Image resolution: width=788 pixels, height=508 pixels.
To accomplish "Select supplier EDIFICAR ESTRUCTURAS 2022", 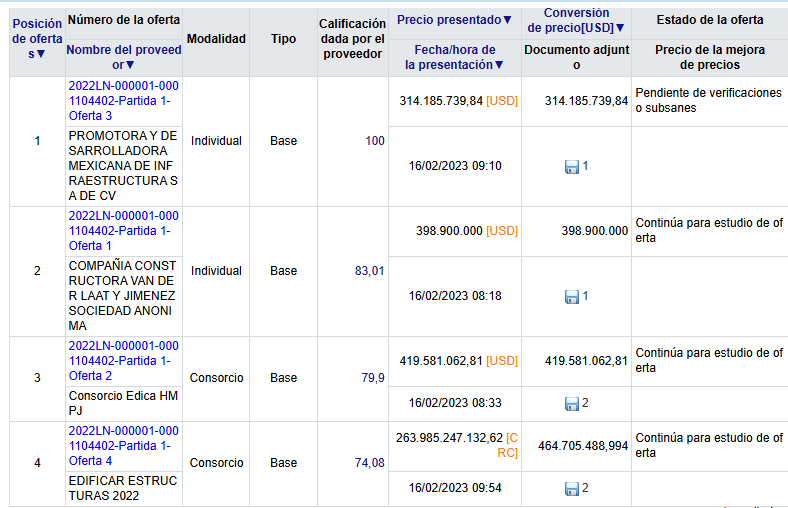I will [x=123, y=488].
